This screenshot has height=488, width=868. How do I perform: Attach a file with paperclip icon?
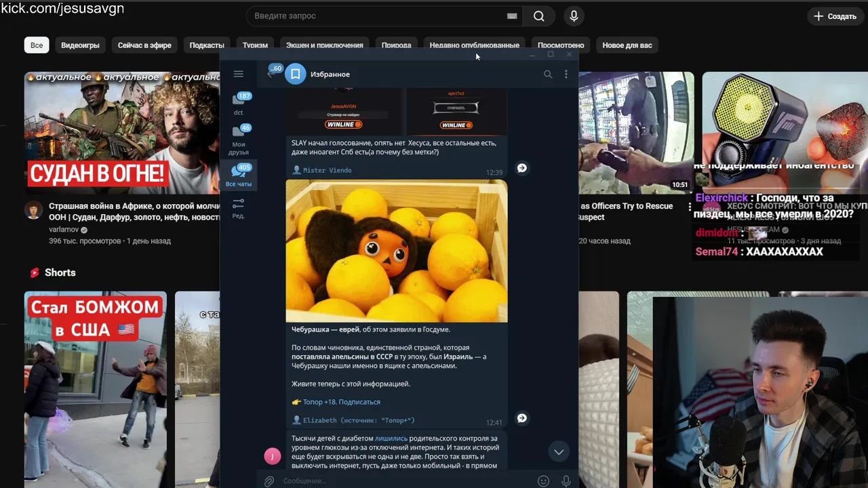tap(269, 481)
